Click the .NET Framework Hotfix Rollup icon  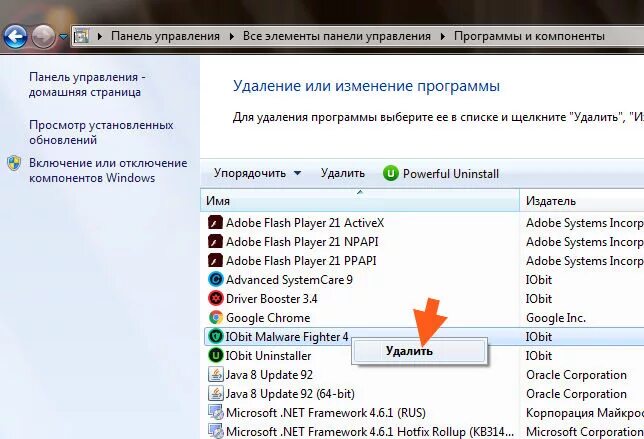[x=215, y=431]
